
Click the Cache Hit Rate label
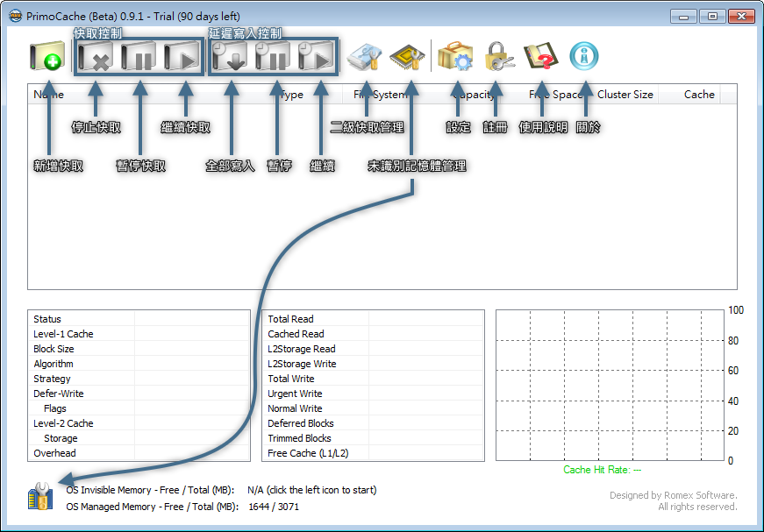tap(602, 470)
